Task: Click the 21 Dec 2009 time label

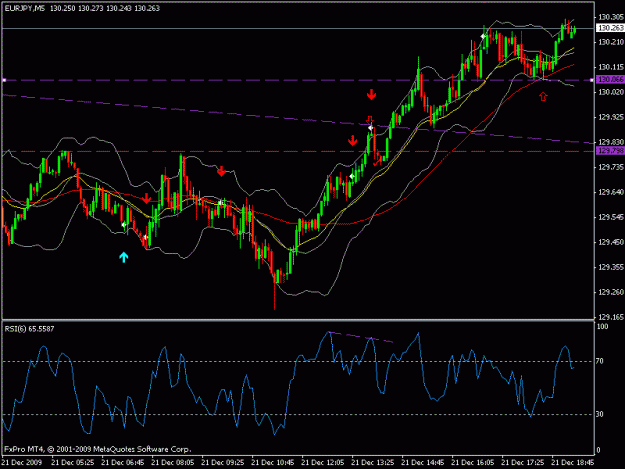Action: (x=22, y=463)
